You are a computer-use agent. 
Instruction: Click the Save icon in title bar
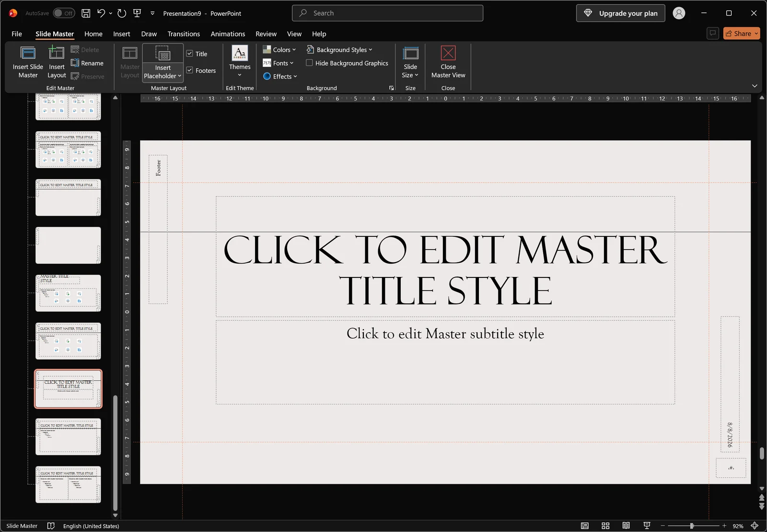click(x=86, y=13)
